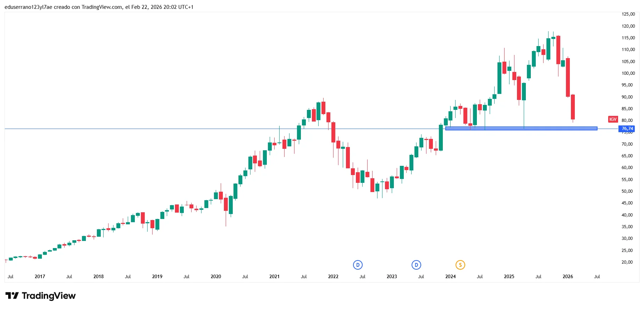
Task: Click the 2021 year label on time axis
Action: click(x=274, y=276)
